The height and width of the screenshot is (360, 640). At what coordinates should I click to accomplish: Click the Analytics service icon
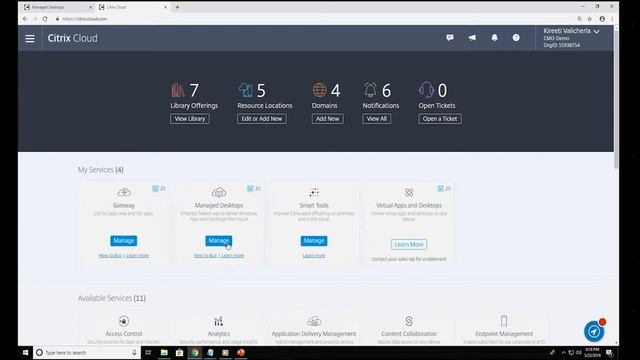(219, 321)
